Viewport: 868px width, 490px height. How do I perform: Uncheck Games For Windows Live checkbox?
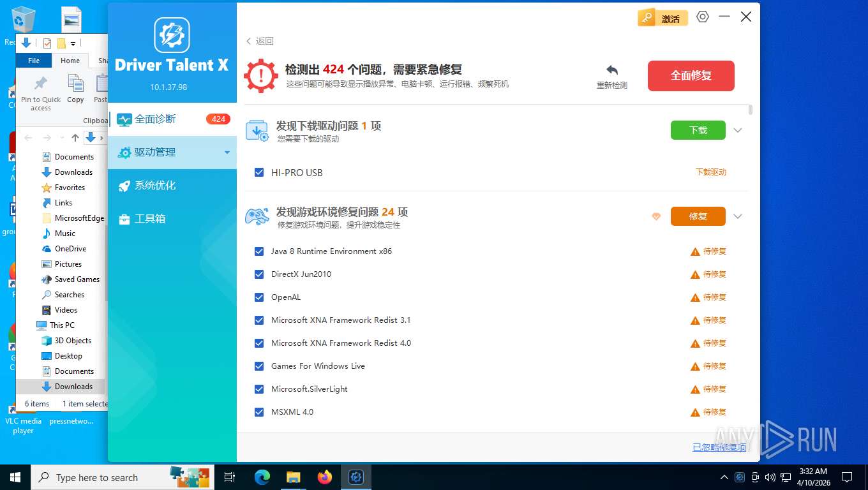pyautogui.click(x=259, y=366)
